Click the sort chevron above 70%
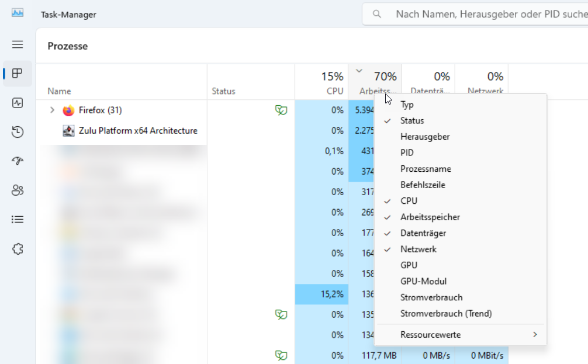This screenshot has width=588, height=364. coord(359,71)
